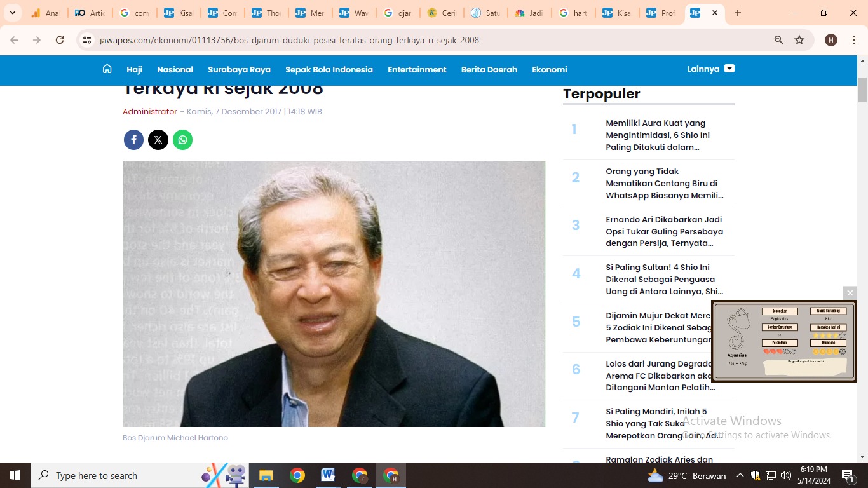
Task: Switch to the 'Jadi' browser tab
Action: (529, 13)
